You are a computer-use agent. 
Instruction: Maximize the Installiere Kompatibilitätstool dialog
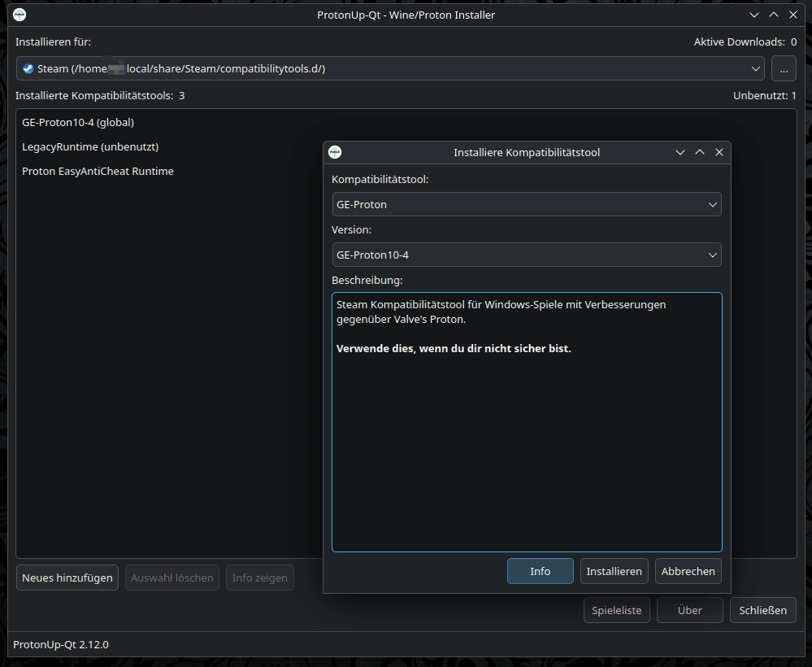(x=700, y=152)
